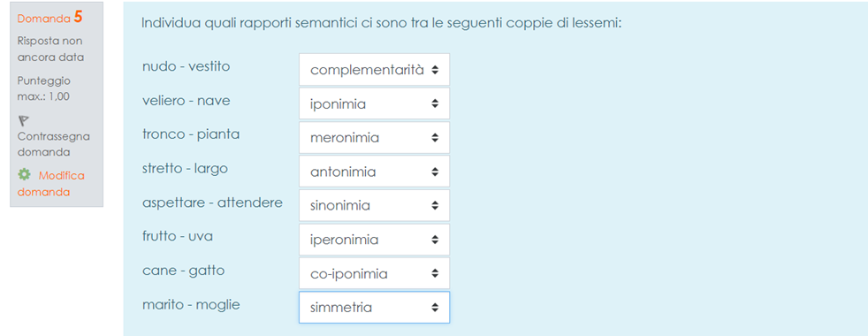Click the Contrassegna domanda link
Viewport: 868px width, 336px height.
click(x=54, y=144)
